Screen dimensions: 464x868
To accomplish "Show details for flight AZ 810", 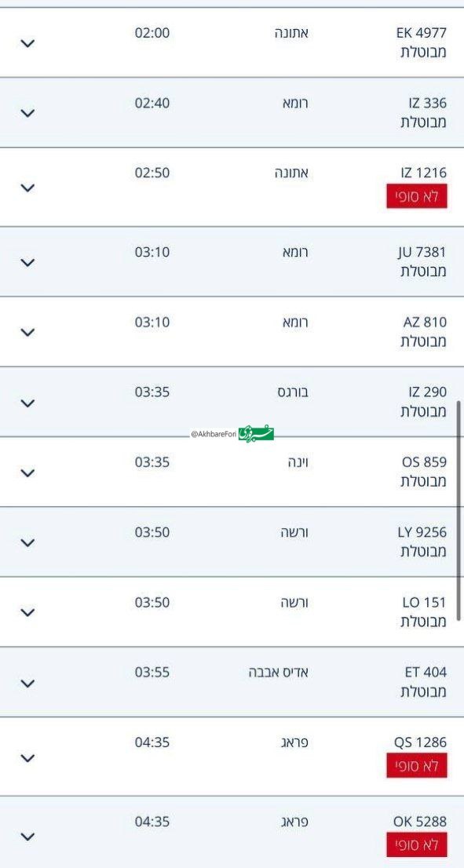I will point(27,332).
